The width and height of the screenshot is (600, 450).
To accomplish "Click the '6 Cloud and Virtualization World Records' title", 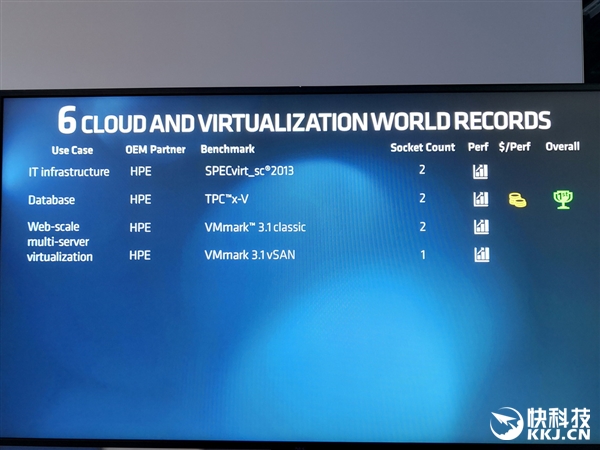I will click(304, 120).
